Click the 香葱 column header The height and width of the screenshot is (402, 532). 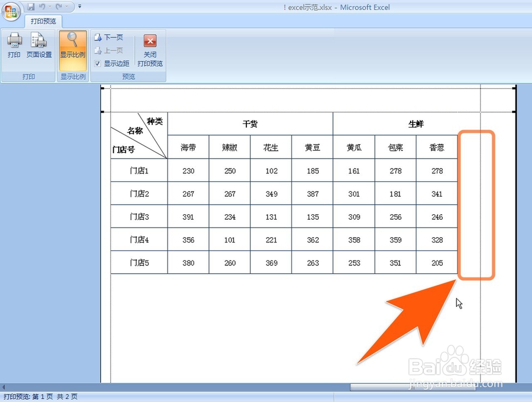coord(437,147)
